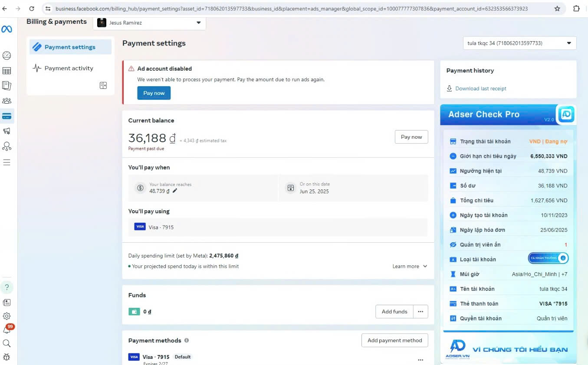Screen dimensions: 588x365
Task: Open the browser extensions puzzle icon
Action: (x=576, y=8)
